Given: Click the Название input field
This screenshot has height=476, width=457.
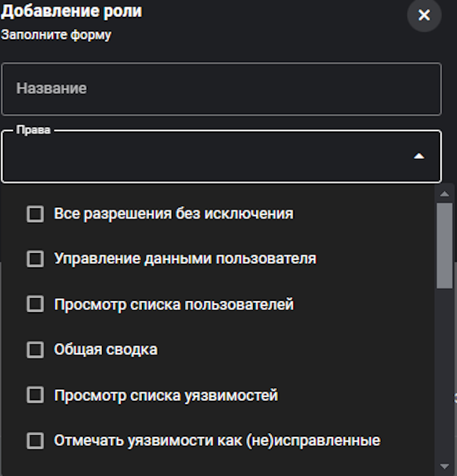Looking at the screenshot, I should 221,89.
